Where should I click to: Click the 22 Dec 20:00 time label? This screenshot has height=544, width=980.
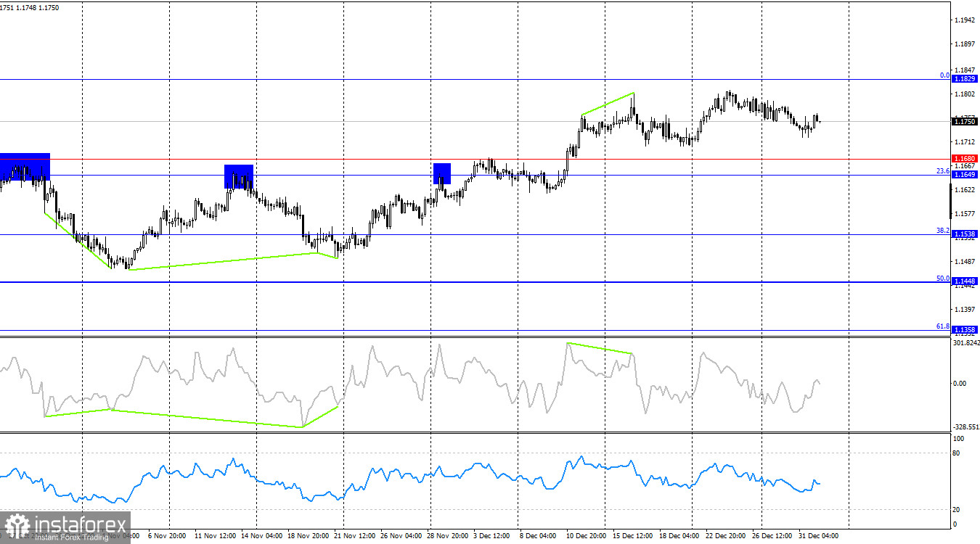pos(727,537)
